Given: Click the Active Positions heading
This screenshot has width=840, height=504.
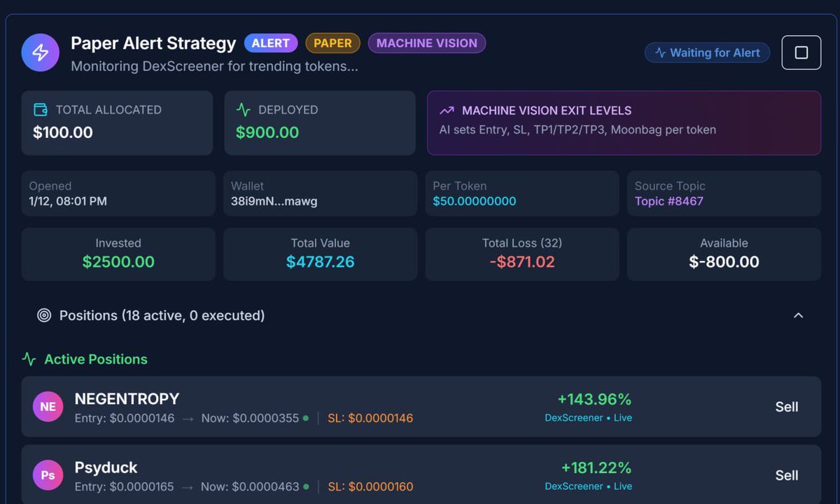Looking at the screenshot, I should coord(96,359).
